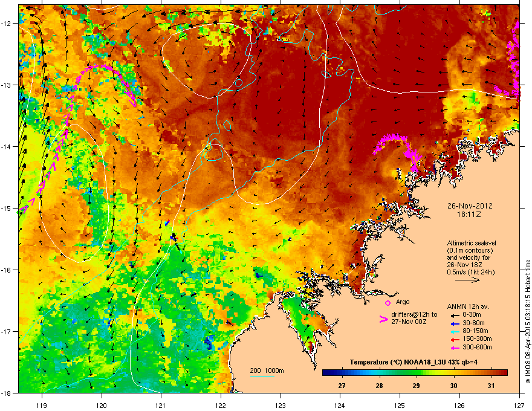The height and width of the screenshot is (411, 532).
Task: Click the cyan 80-150m arrow legend symbol
Action: tap(455, 331)
